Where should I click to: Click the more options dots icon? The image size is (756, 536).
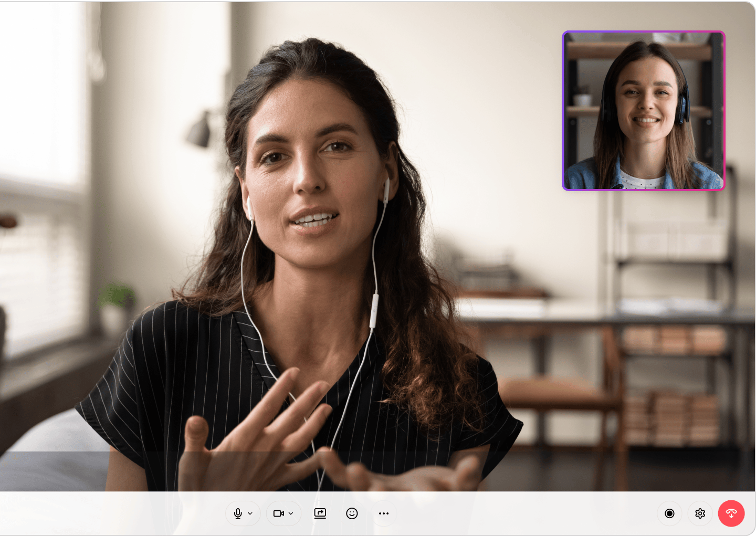(383, 513)
